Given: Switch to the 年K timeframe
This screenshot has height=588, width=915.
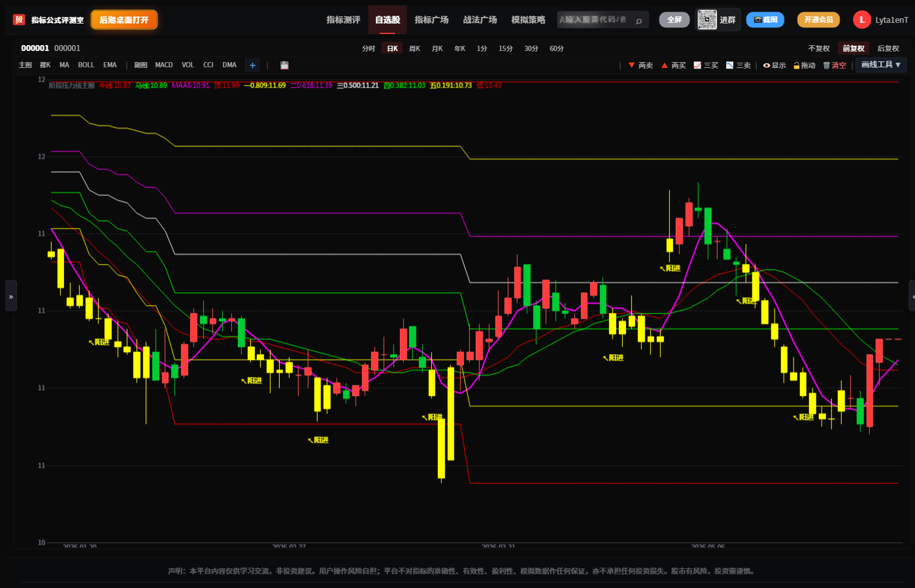Looking at the screenshot, I should coord(459,48).
